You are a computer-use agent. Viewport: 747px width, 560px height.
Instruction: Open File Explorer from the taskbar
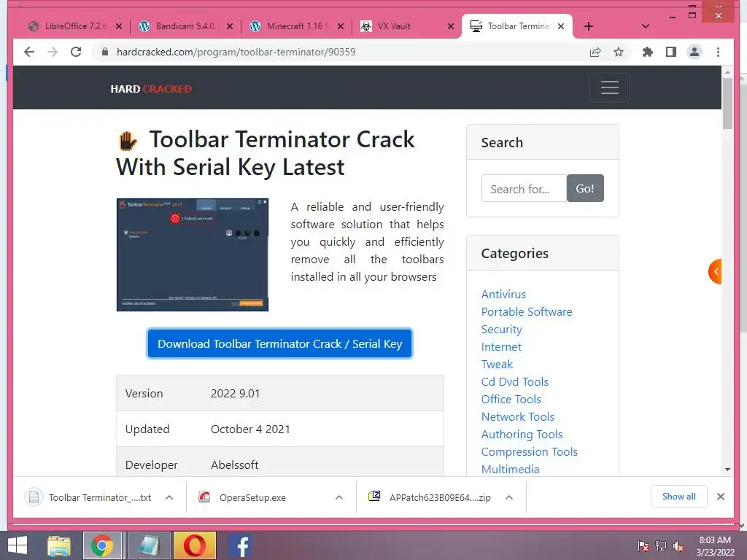(59, 545)
